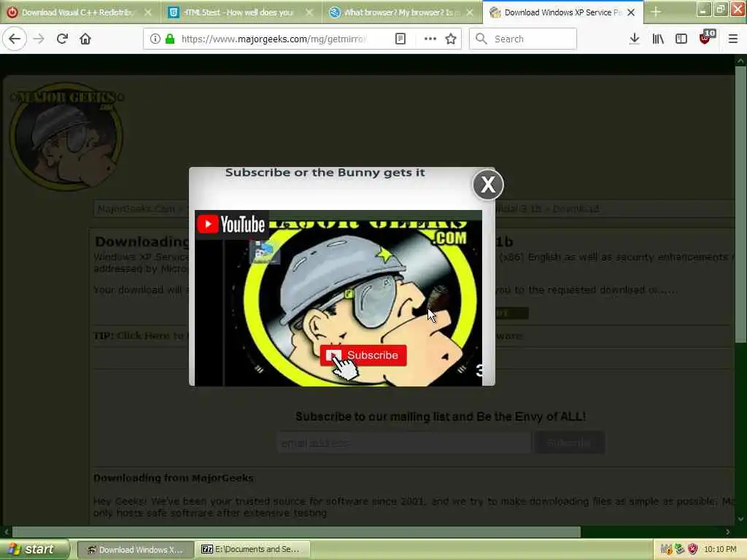This screenshot has width=747, height=560.
Task: Select 7-Zip E:\Documents and Se... taskbar button
Action: (253, 550)
